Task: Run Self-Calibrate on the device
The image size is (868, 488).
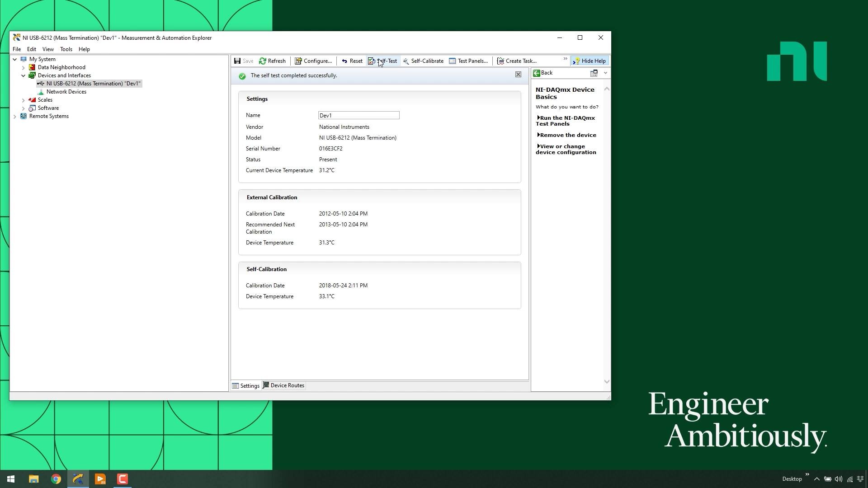Action: tap(423, 61)
